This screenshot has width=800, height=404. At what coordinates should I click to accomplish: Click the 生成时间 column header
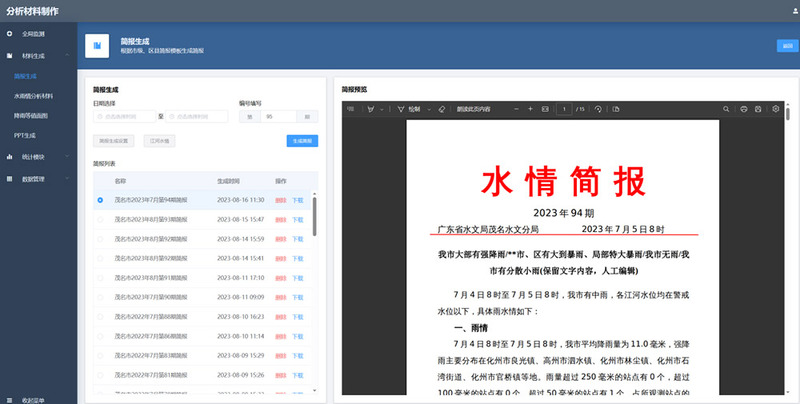(228, 181)
